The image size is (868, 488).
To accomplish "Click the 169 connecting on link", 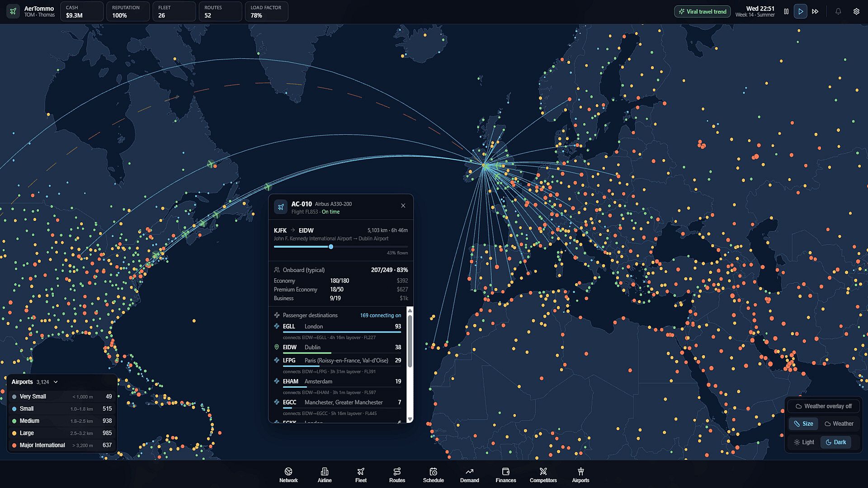I will click(x=380, y=315).
